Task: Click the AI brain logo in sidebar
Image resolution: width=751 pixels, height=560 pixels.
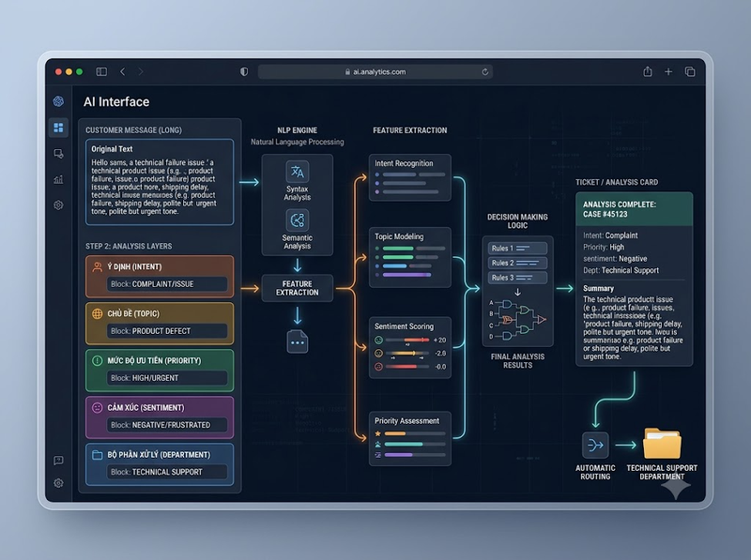Action: coord(58,101)
